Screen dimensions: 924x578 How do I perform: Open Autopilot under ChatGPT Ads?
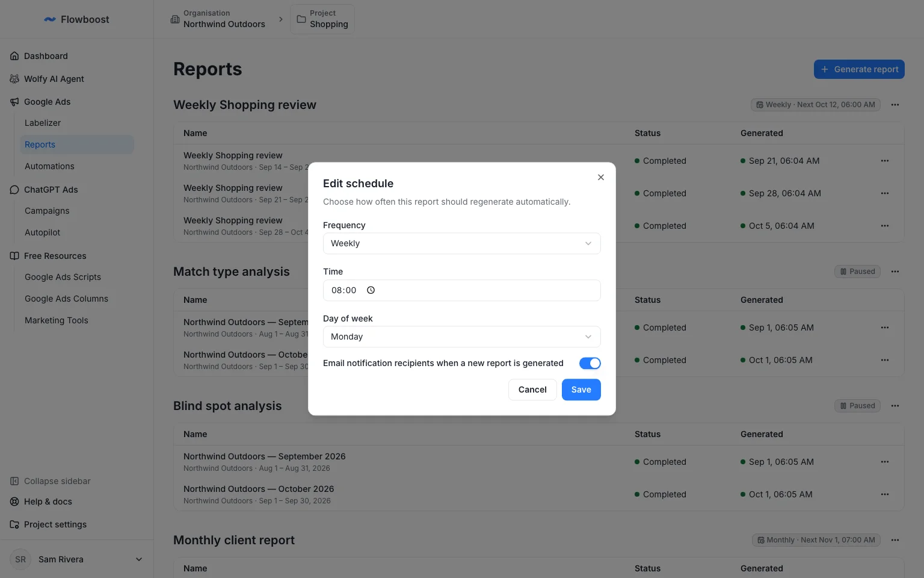[43, 232]
